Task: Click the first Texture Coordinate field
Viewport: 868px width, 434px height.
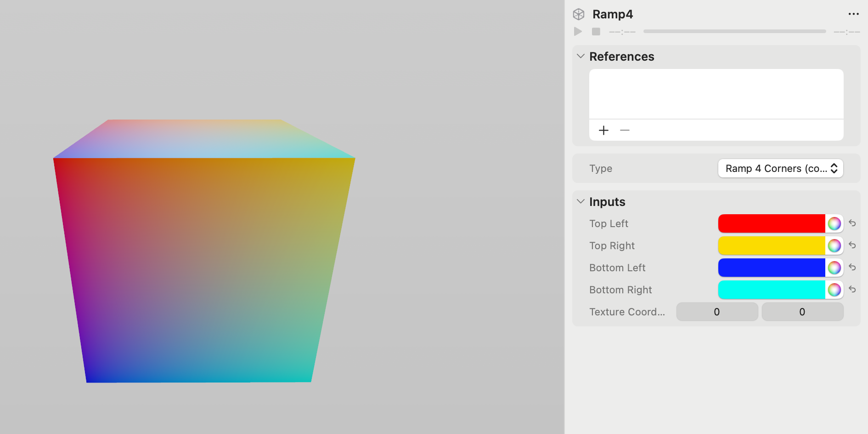Action: point(716,312)
